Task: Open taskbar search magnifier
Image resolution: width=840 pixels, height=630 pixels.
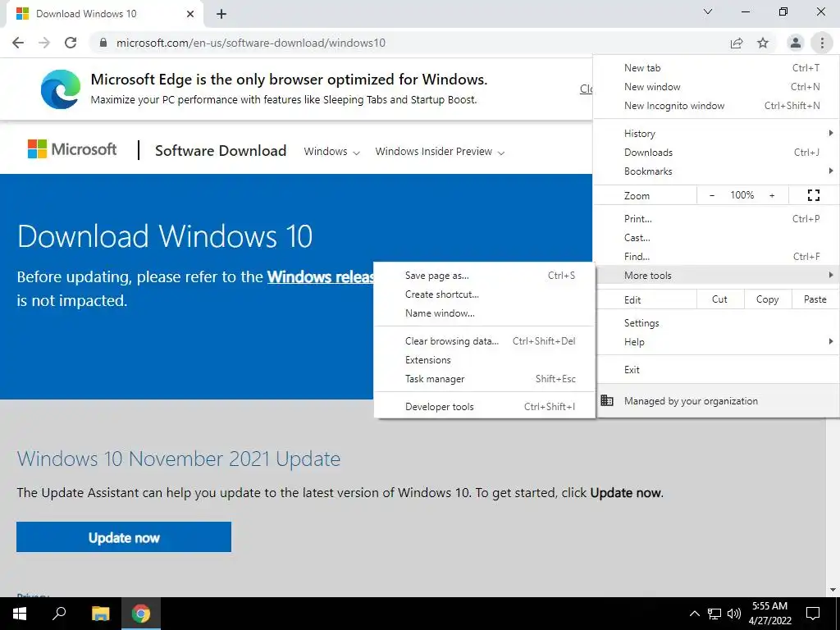Action: coord(59,614)
